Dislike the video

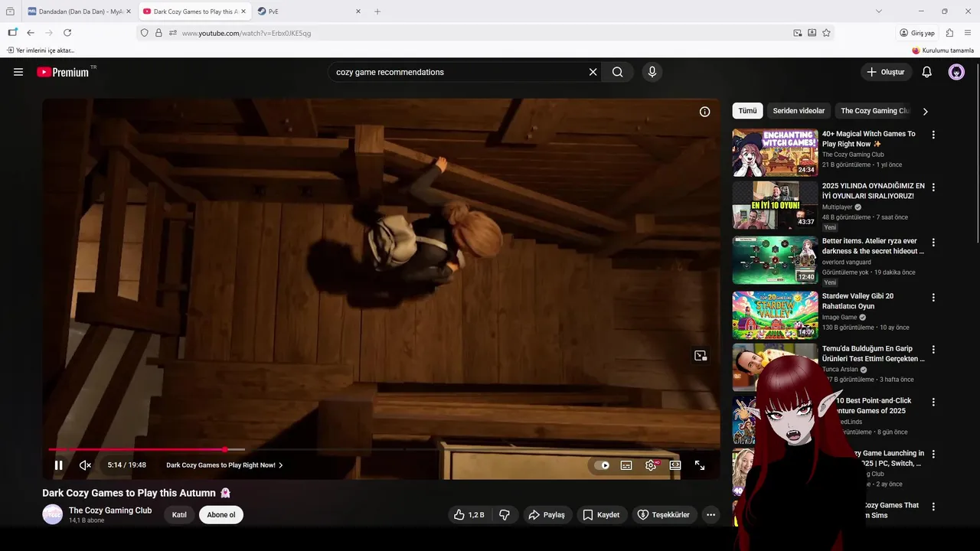click(505, 515)
